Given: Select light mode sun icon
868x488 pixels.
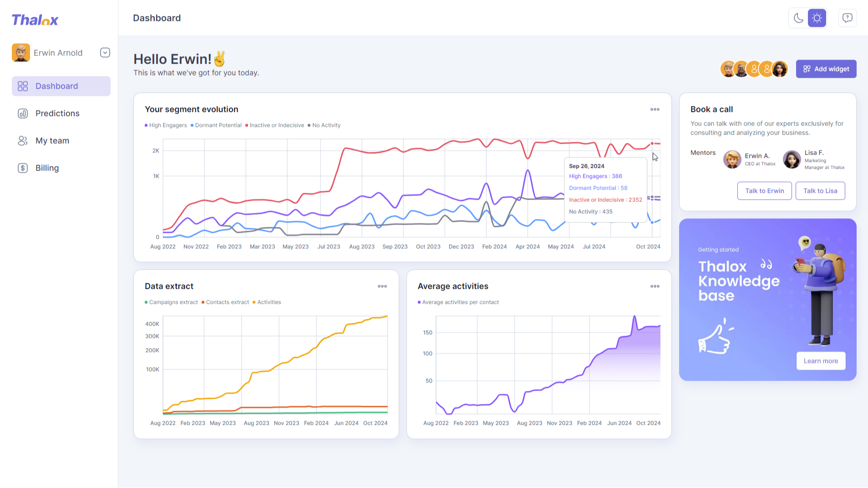Looking at the screenshot, I should (817, 18).
